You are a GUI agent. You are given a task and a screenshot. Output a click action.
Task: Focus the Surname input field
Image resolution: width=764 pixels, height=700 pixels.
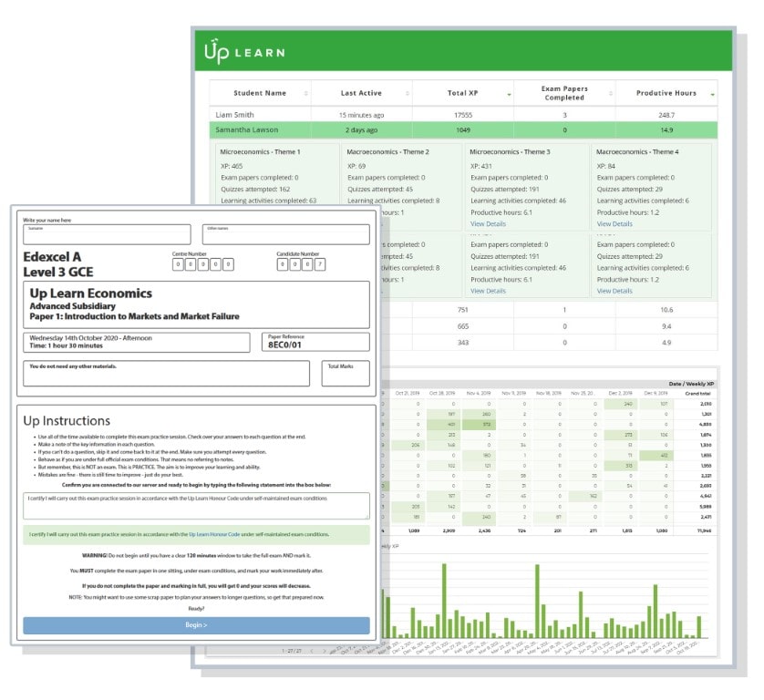(107, 234)
